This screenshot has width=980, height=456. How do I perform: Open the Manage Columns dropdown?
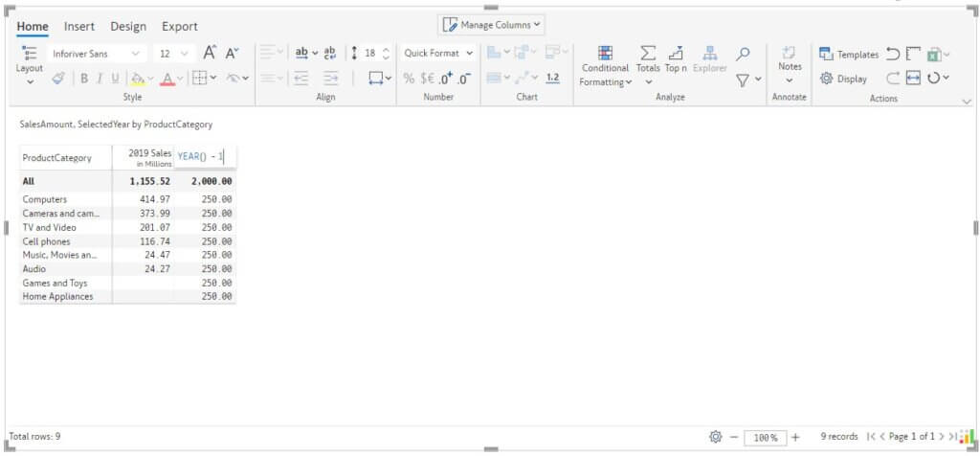click(492, 25)
